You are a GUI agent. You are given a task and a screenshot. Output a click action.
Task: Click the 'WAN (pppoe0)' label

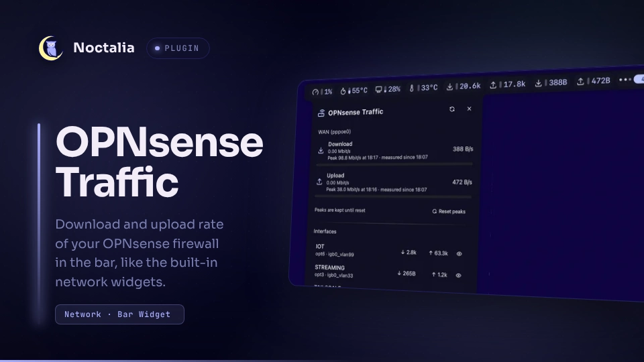tap(334, 132)
